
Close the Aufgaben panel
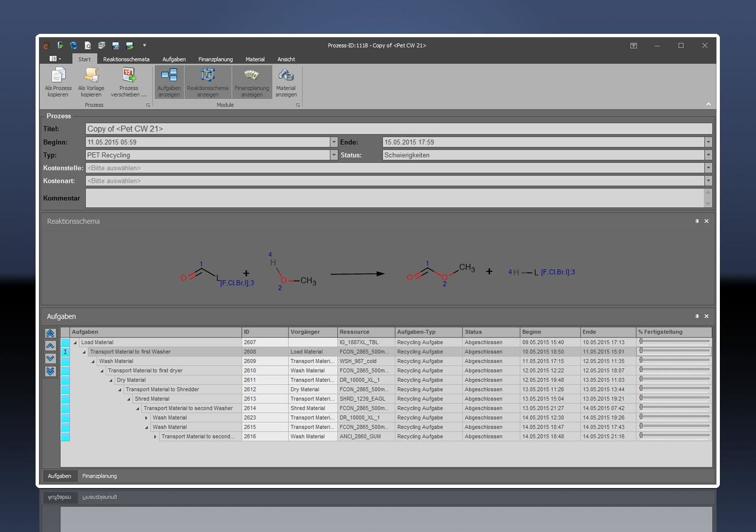(x=706, y=316)
